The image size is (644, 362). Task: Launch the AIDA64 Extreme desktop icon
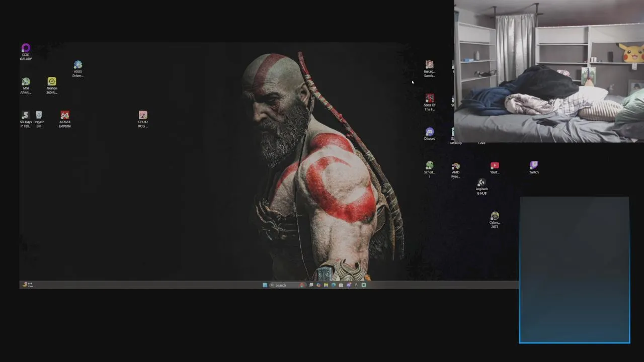pos(65,120)
